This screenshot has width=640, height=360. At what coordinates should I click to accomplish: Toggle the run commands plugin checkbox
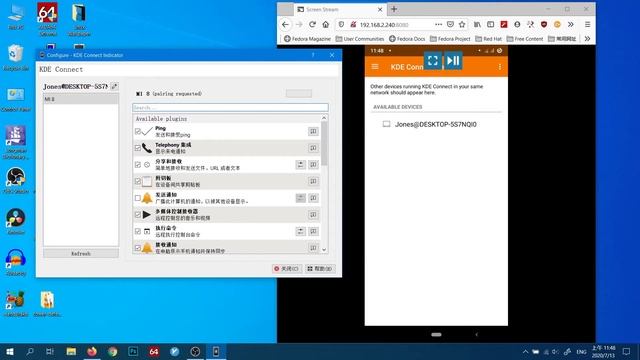[x=138, y=231]
